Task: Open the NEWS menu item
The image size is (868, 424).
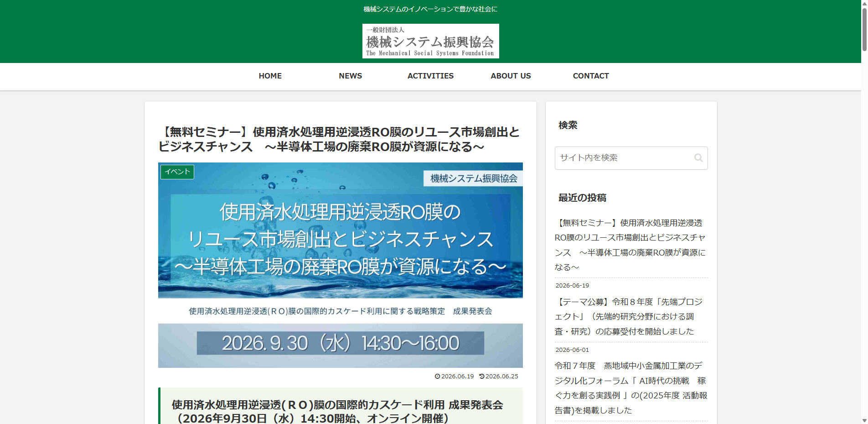Action: [x=351, y=76]
